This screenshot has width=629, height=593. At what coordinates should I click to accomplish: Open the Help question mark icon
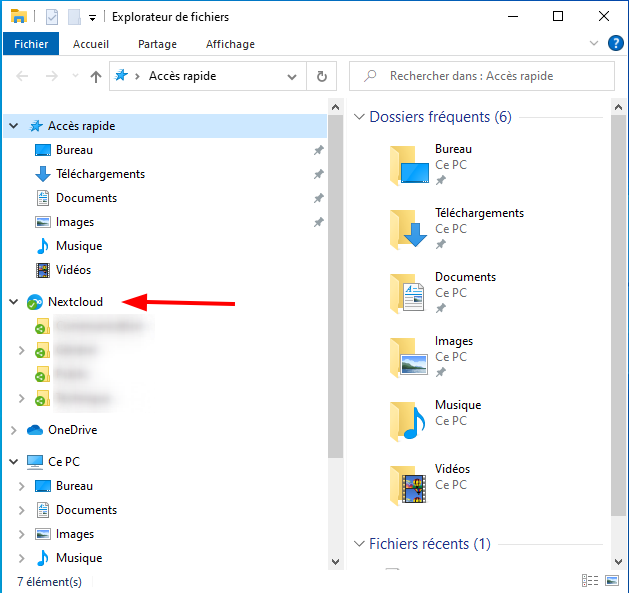pyautogui.click(x=616, y=44)
